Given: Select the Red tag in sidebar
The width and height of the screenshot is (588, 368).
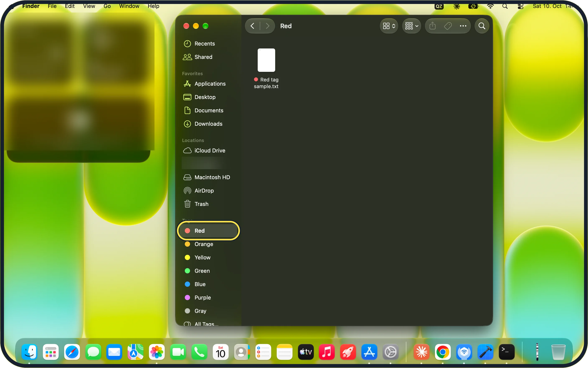Looking at the screenshot, I should tap(208, 231).
